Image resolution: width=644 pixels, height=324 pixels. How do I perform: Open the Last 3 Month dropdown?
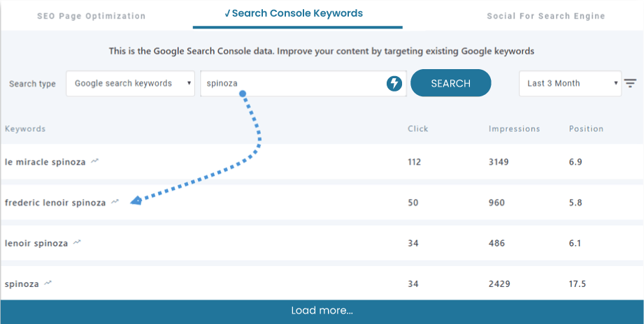click(569, 84)
